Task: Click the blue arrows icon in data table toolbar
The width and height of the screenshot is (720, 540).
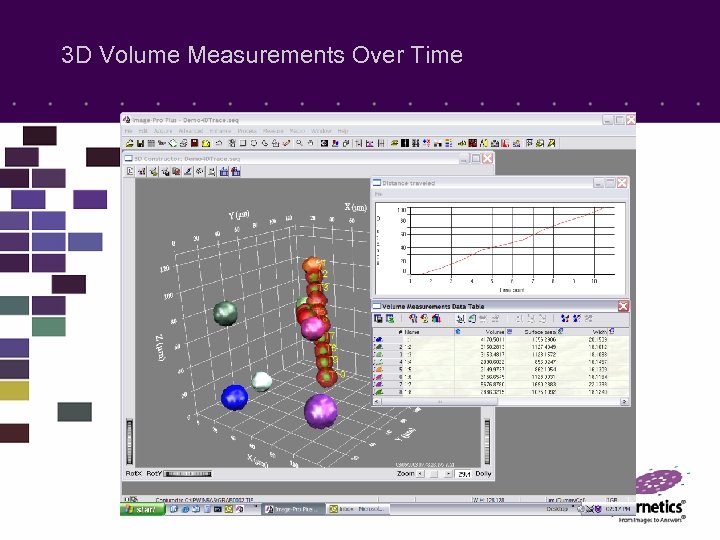Action: pyautogui.click(x=565, y=319)
